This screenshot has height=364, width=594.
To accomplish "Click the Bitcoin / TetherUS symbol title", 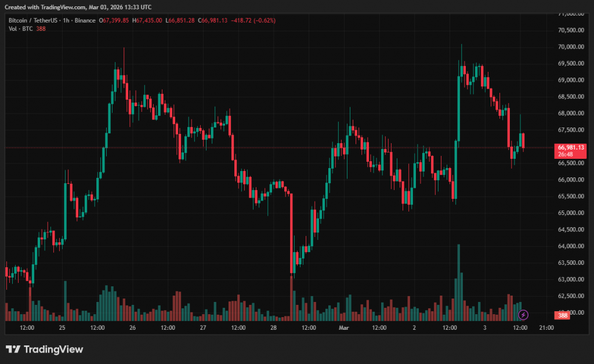I will point(33,20).
